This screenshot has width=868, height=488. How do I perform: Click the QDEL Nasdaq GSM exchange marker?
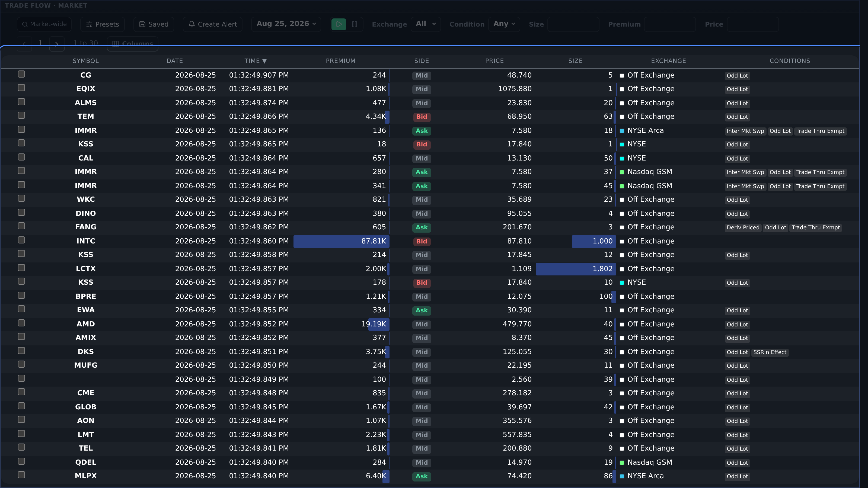coord(622,463)
